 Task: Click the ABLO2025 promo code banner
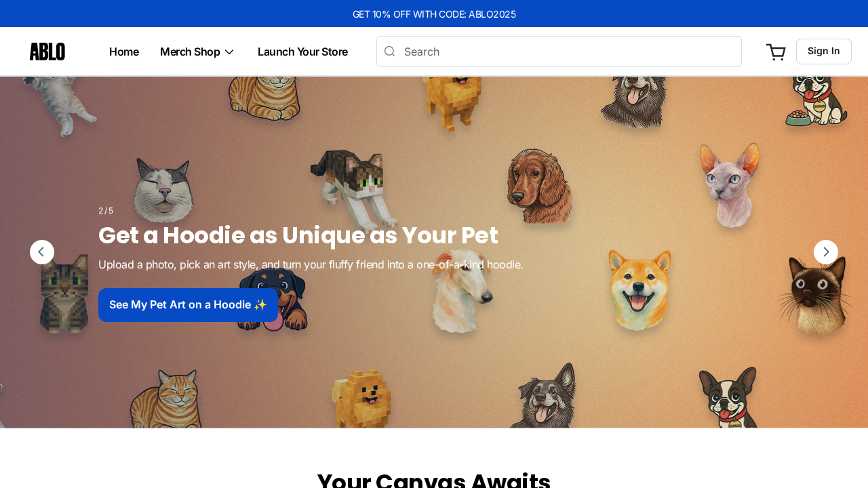pyautogui.click(x=434, y=14)
